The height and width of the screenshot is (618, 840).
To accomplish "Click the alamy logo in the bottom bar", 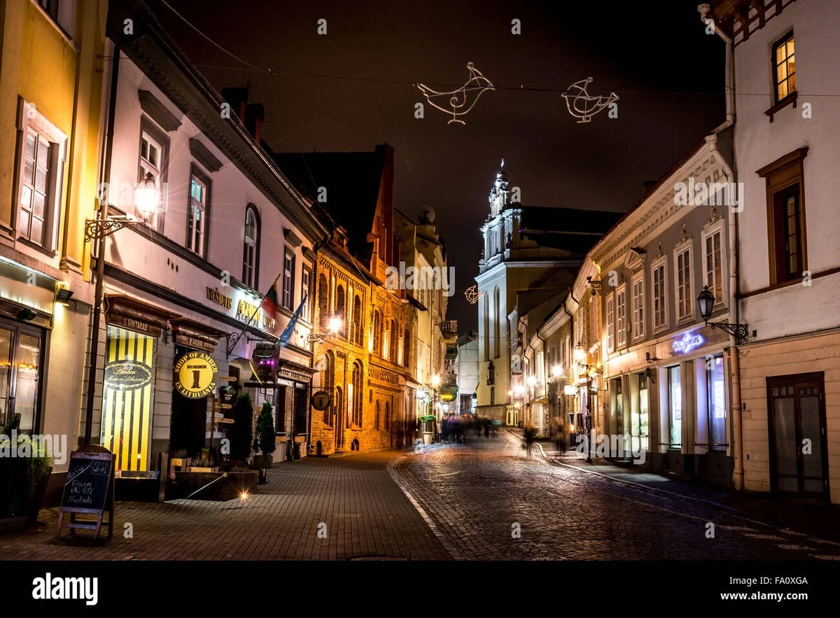I will pos(64,589).
